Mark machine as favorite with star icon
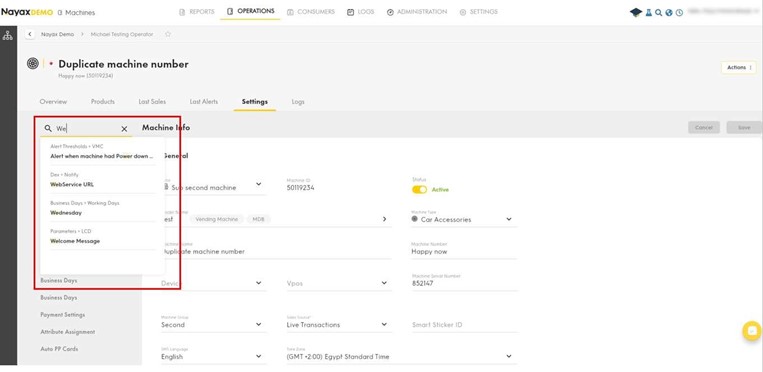The width and height of the screenshot is (763, 372). pyautogui.click(x=168, y=34)
